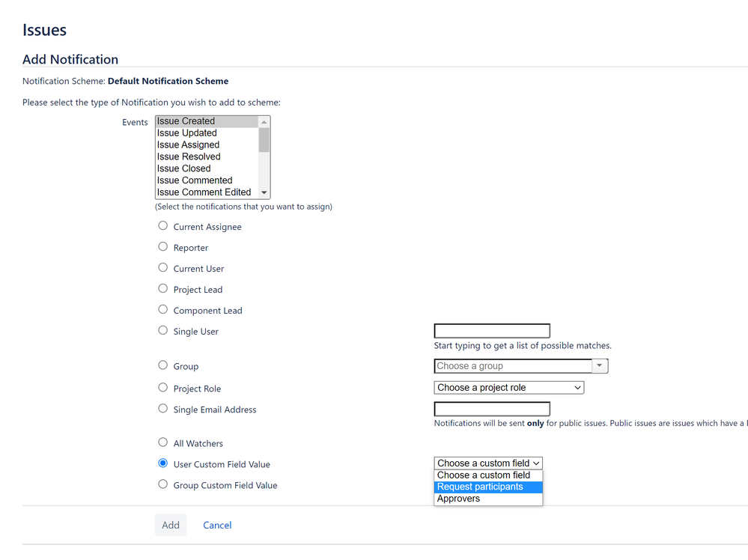Select Group Custom Field Value radio button
Screen dimensions: 748x560
click(162, 484)
